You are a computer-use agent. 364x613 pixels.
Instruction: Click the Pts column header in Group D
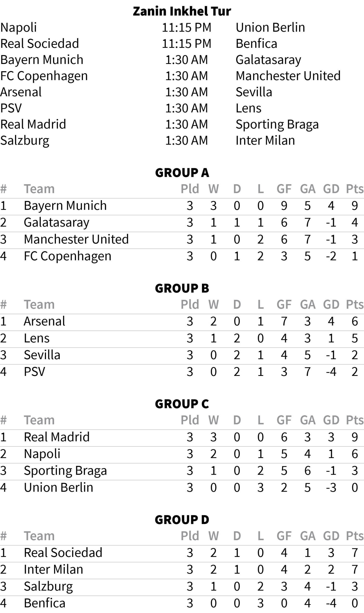[354, 536]
